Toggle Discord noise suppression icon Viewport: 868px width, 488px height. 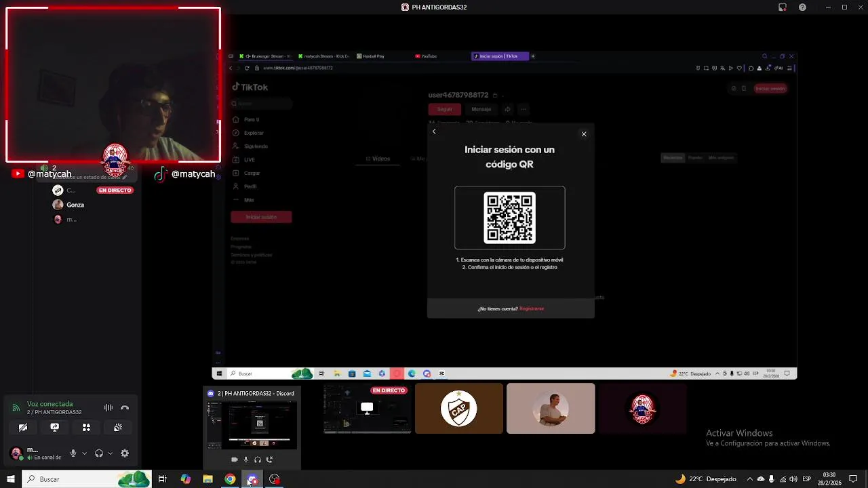coord(108,407)
